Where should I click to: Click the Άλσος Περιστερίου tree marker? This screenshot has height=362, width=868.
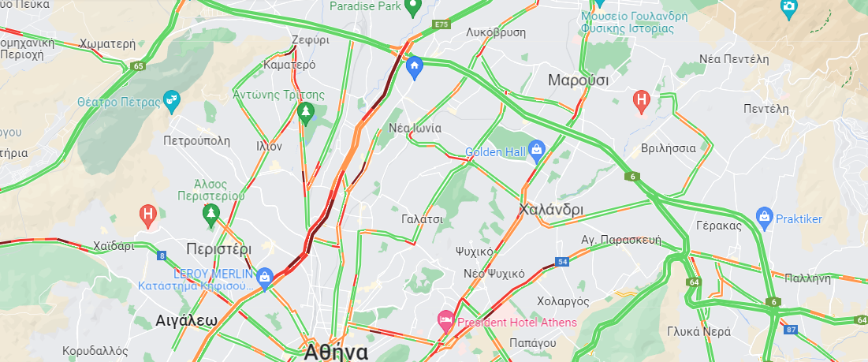[x=210, y=215]
